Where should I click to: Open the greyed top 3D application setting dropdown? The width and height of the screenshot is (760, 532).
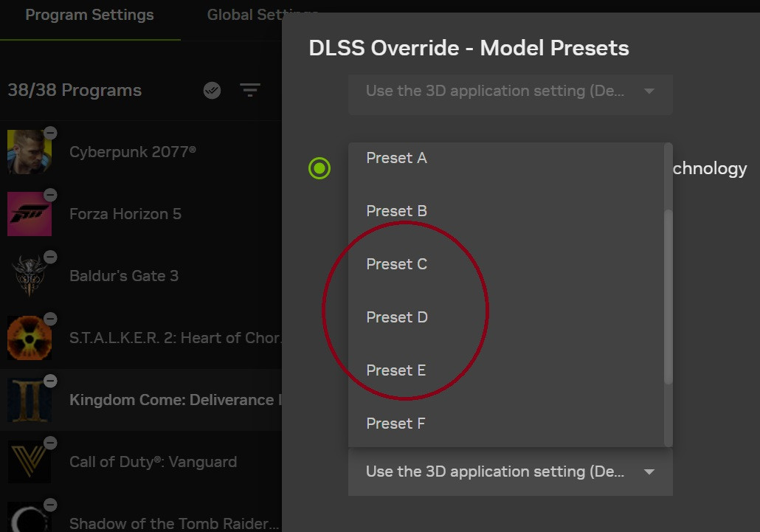pos(511,94)
